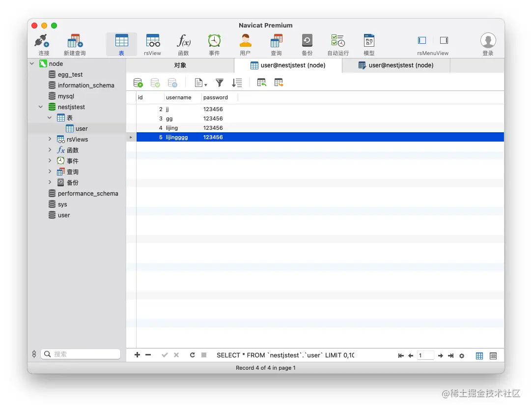Click the import table data icon
Image resolution: width=532 pixels, height=410 pixels.
(261, 83)
